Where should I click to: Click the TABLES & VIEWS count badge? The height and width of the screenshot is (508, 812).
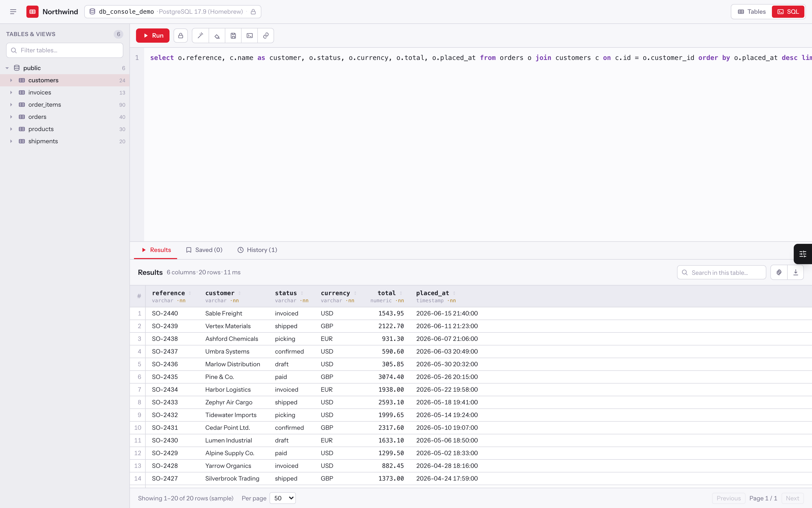click(118, 34)
